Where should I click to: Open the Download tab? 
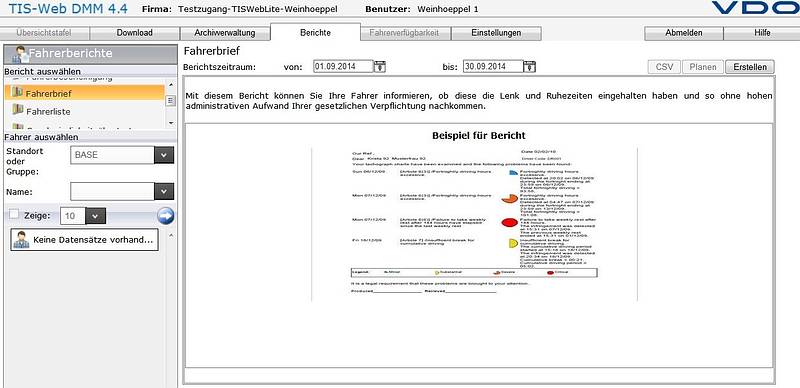click(x=135, y=33)
